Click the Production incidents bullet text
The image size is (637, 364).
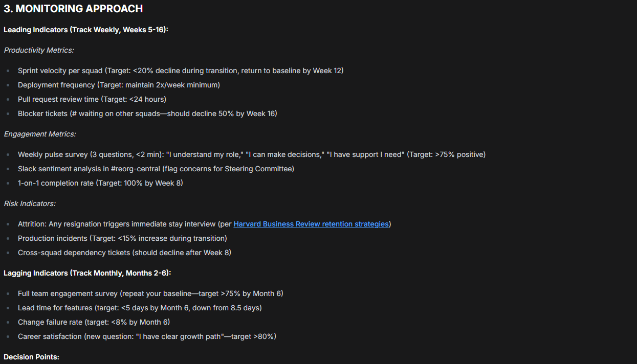coord(122,238)
